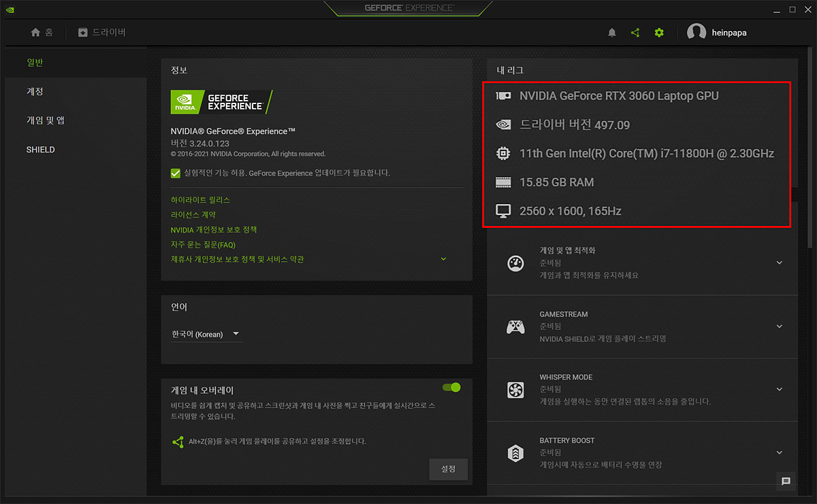The height and width of the screenshot is (504, 817).
Task: Go to the 홈 tab
Action: (42, 32)
